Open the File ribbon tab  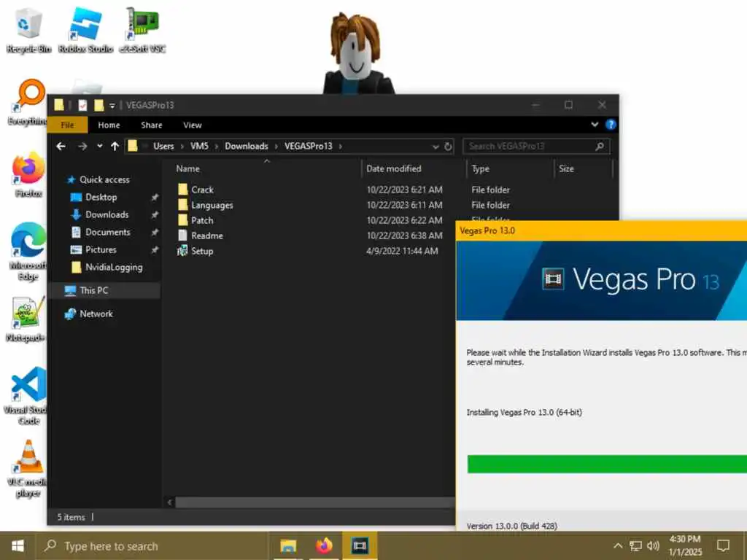[67, 125]
